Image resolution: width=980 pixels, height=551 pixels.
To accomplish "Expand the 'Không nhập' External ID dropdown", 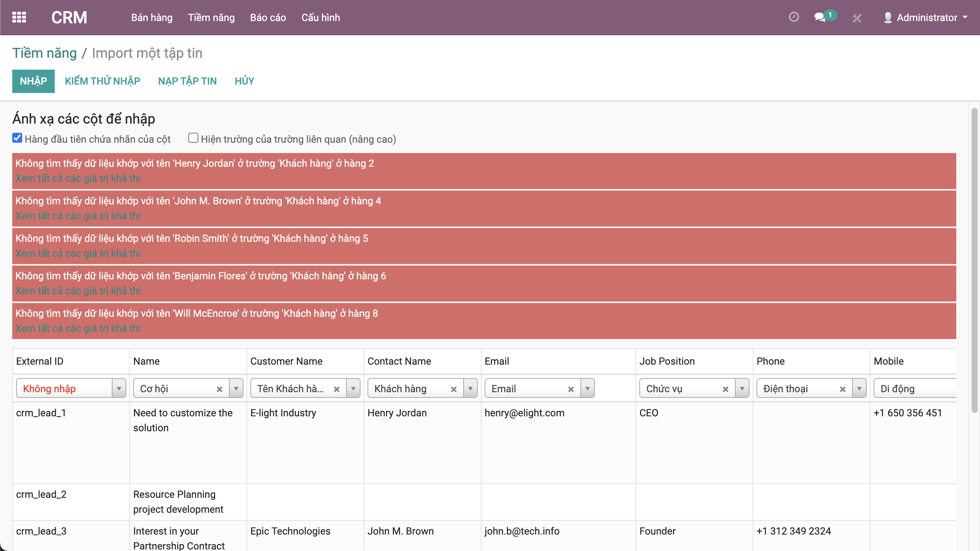I will (x=119, y=389).
